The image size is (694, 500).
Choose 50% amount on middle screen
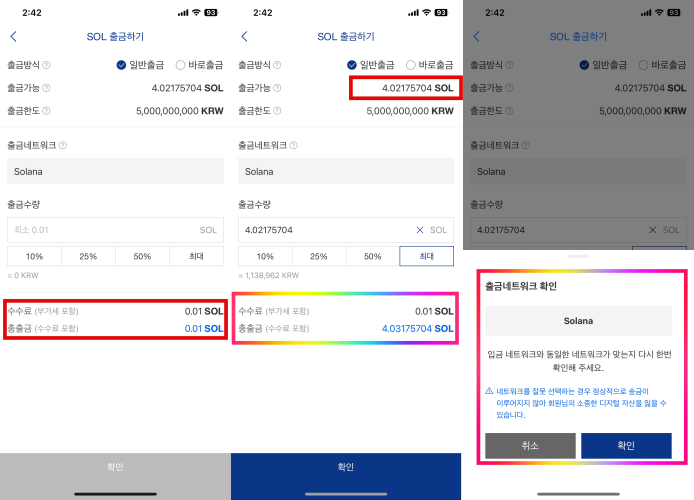click(373, 256)
